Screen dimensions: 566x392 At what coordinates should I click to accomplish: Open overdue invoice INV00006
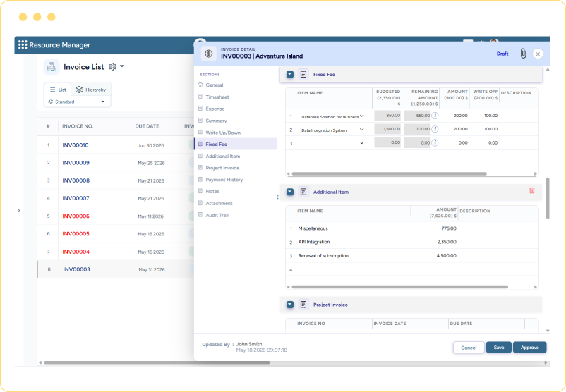76,216
